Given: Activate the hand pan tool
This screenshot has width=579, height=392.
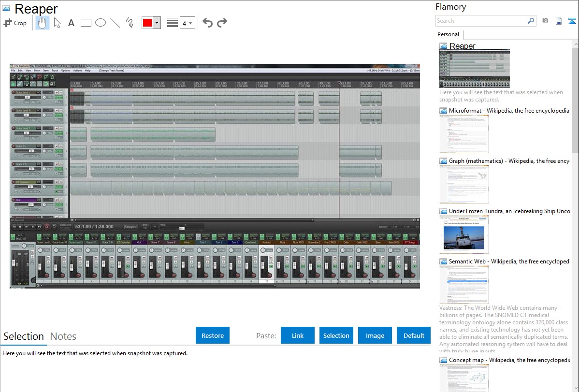Looking at the screenshot, I should click(x=42, y=23).
